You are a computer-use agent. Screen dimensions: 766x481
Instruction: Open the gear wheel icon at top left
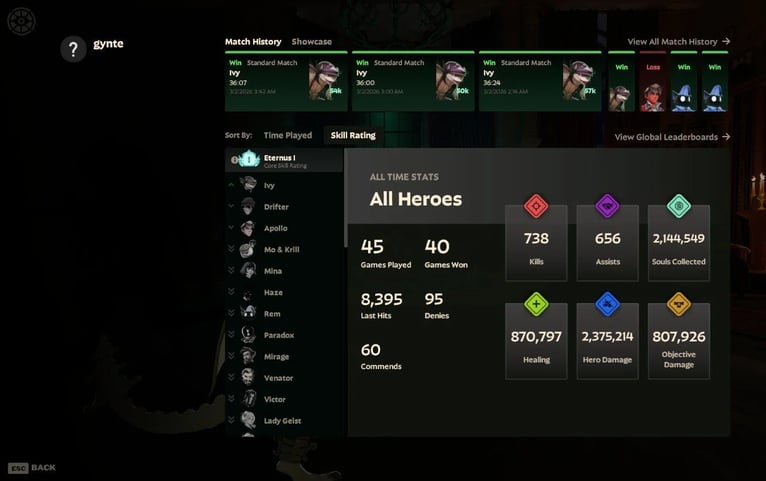tap(21, 21)
